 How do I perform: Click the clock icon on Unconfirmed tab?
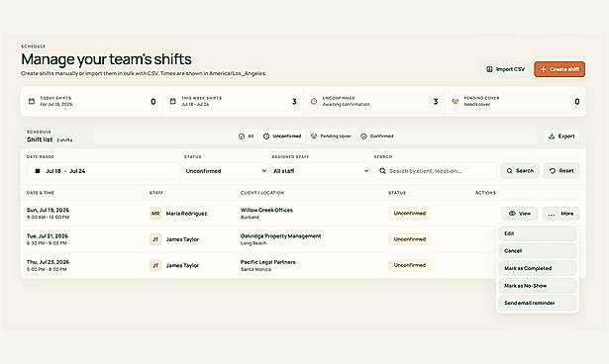click(x=266, y=136)
